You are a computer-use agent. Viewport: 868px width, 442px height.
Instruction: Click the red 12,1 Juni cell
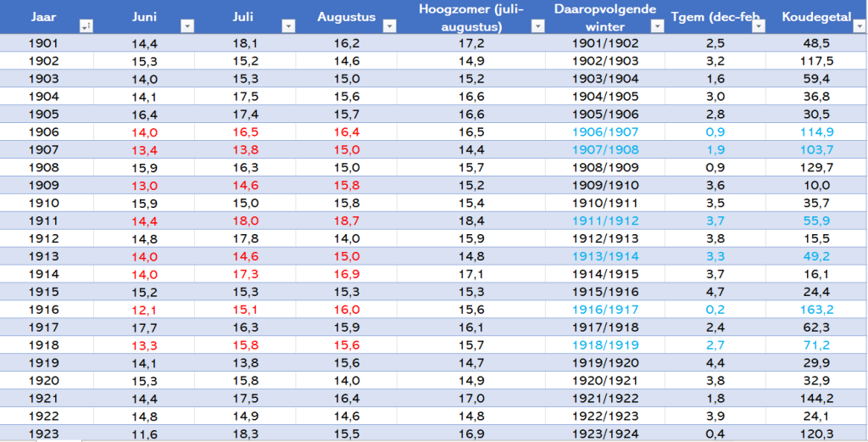[x=144, y=309]
